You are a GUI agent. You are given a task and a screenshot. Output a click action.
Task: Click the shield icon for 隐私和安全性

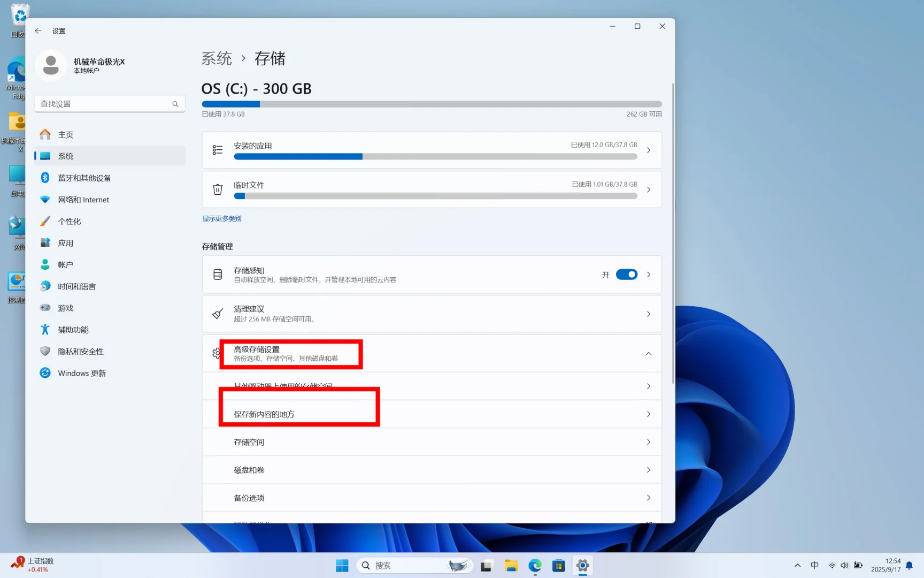(x=45, y=351)
